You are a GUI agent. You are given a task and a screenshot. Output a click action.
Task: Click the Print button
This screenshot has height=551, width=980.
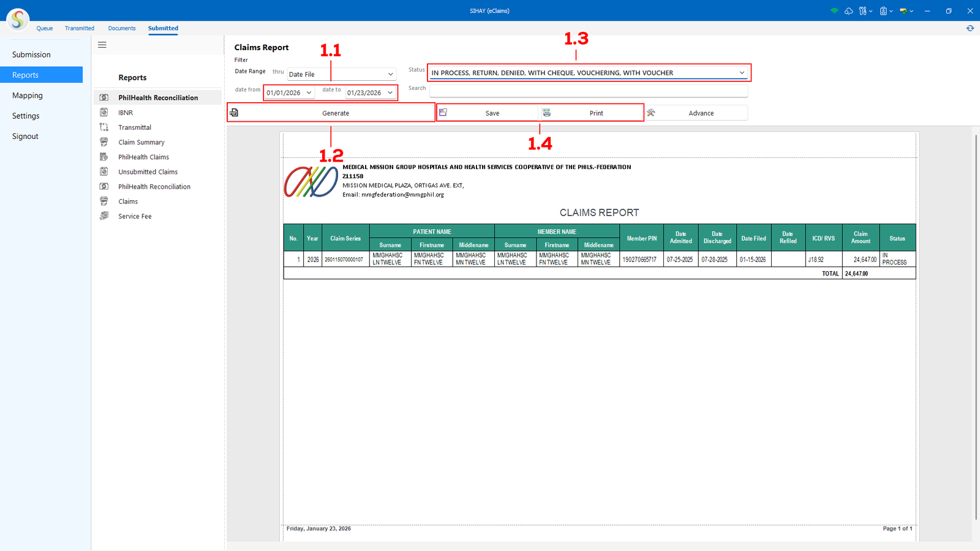(591, 113)
